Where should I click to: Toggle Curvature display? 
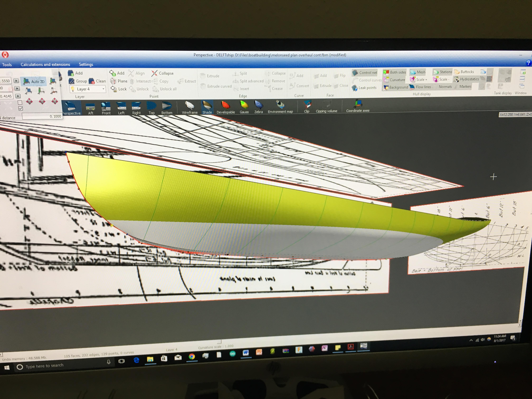pyautogui.click(x=394, y=80)
